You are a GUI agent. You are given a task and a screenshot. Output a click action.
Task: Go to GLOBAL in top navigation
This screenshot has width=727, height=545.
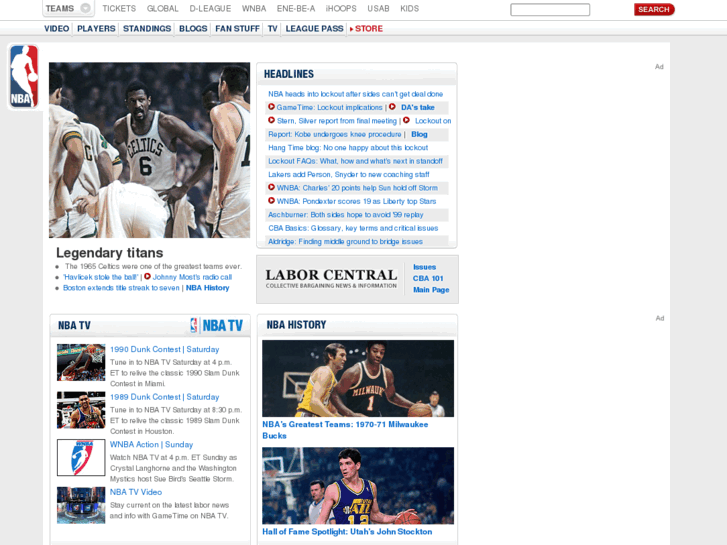point(162,8)
